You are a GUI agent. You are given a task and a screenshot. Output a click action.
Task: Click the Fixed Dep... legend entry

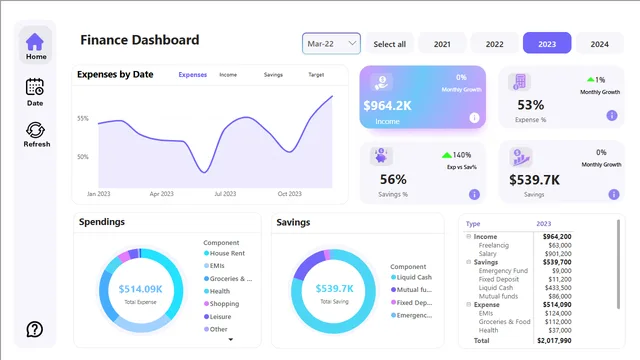(x=411, y=302)
